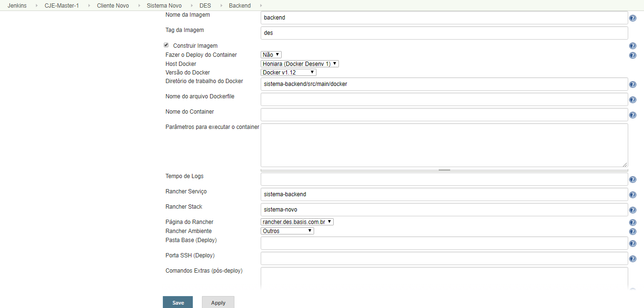Go to CJE-Master-1 breadcrumb
Screen dimensions: 644x308
[x=62, y=6]
